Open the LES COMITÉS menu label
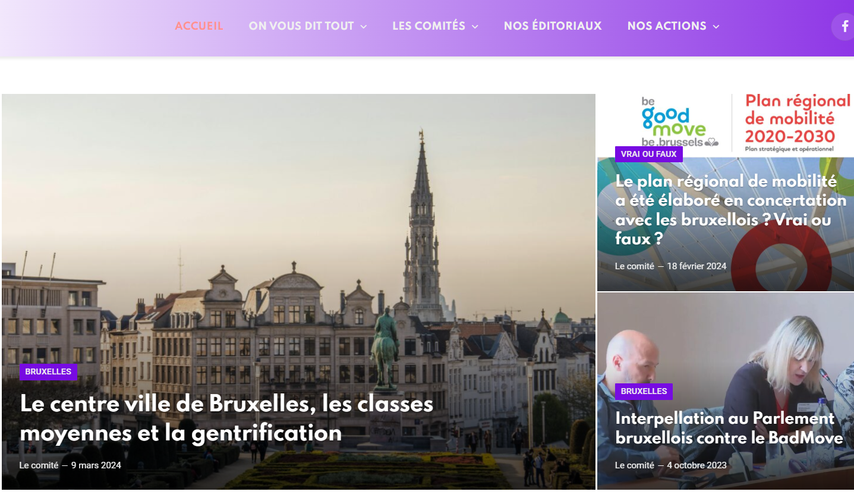 (428, 26)
